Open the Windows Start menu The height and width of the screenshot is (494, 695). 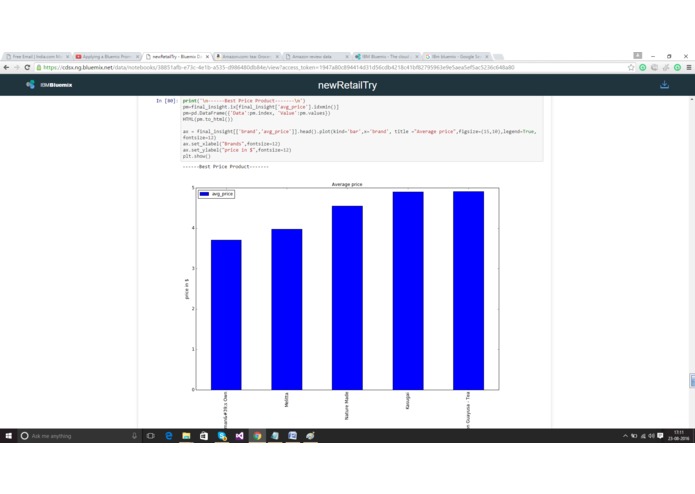coord(8,436)
